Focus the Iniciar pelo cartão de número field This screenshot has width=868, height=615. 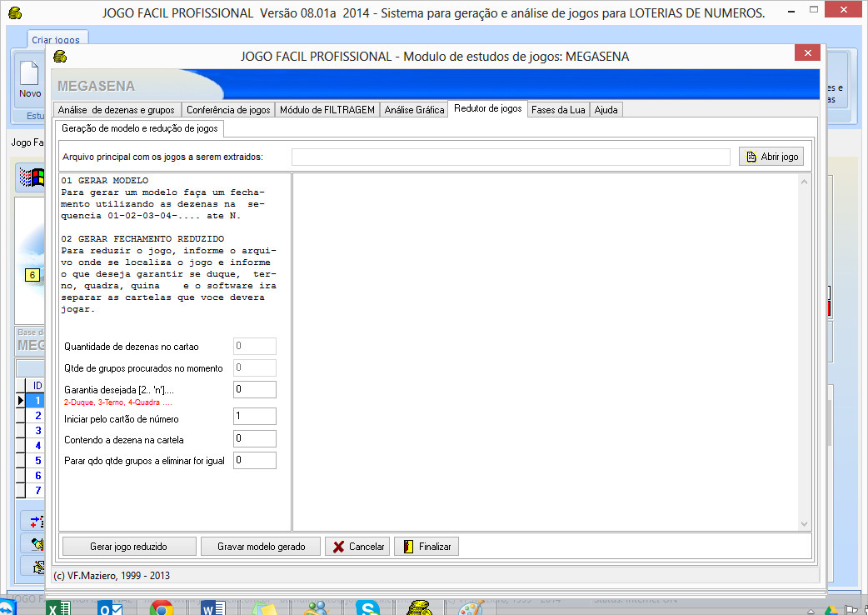coord(254,417)
